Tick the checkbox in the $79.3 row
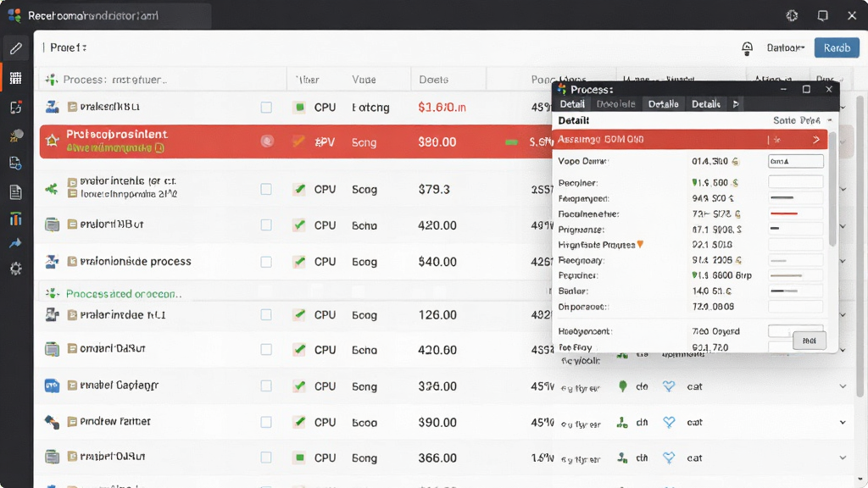This screenshot has width=868, height=488. [266, 189]
